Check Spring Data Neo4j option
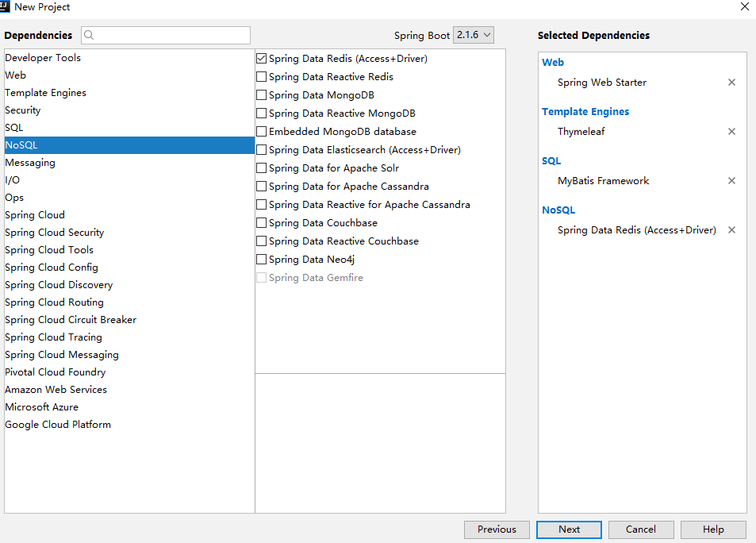 (261, 259)
